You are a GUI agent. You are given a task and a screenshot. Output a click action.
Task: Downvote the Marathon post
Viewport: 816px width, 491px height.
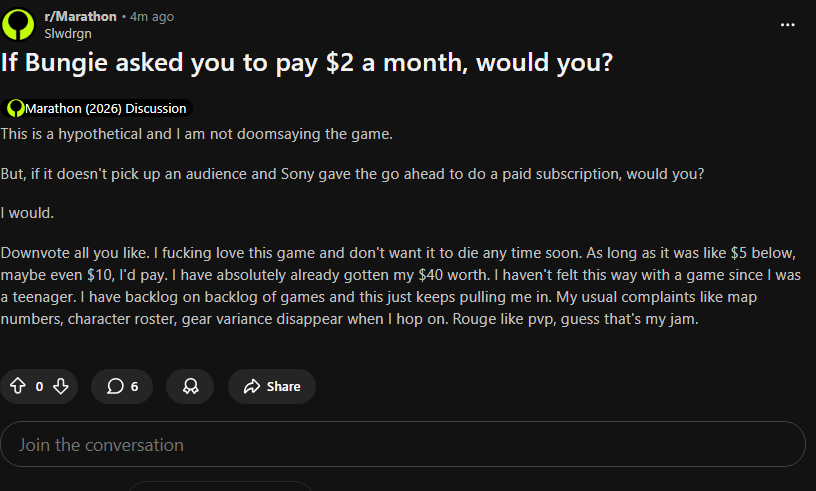(x=60, y=386)
